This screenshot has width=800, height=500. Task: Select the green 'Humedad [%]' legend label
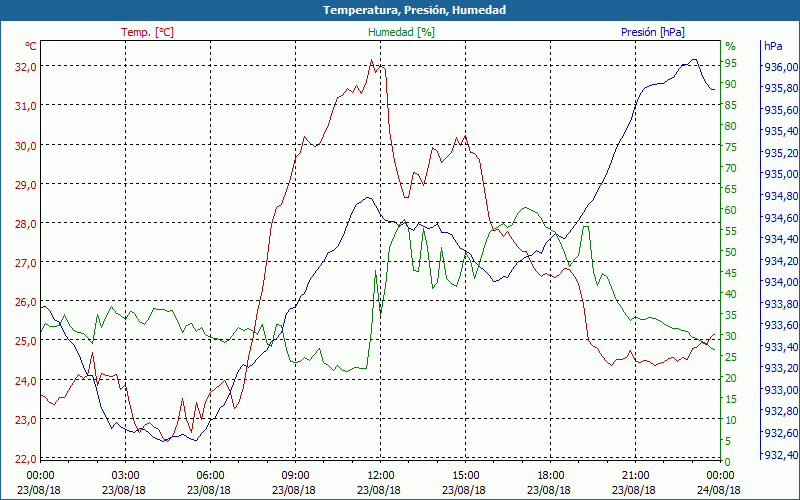(401, 32)
